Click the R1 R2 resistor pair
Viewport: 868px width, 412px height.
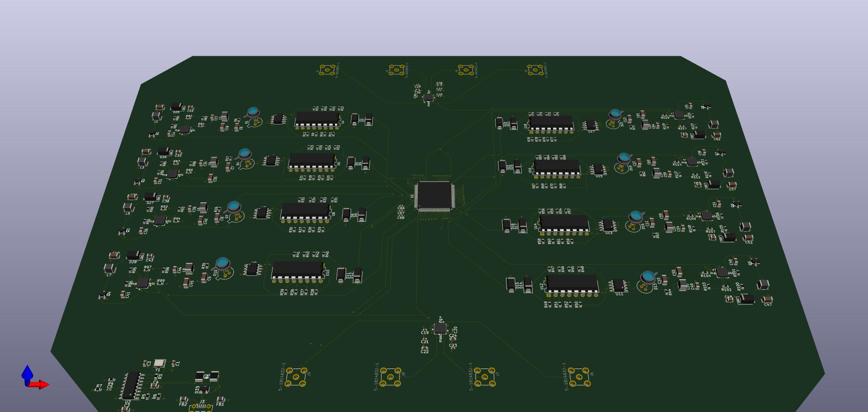207,376
